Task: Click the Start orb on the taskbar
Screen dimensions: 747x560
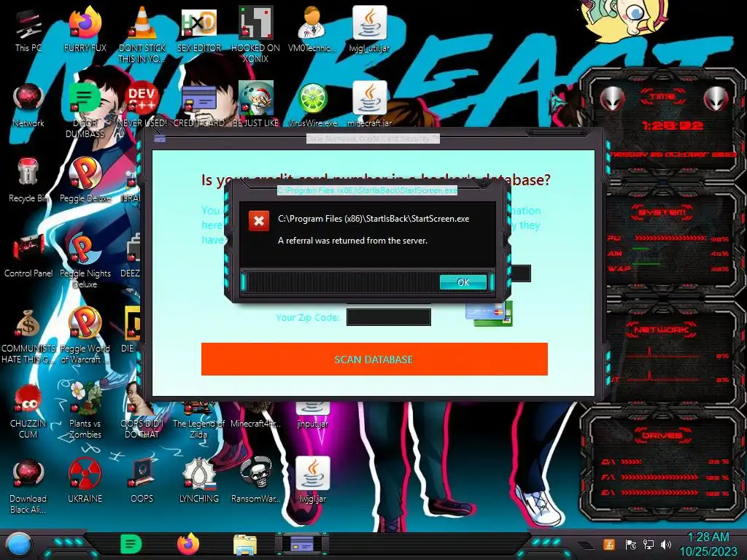Action: click(x=19, y=544)
